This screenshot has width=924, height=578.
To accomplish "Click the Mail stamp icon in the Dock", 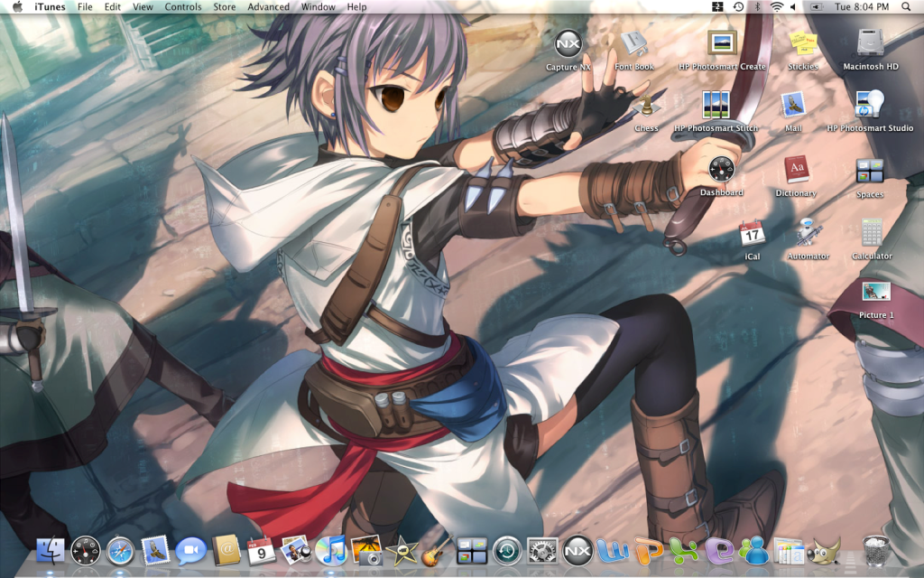I will click(x=155, y=551).
